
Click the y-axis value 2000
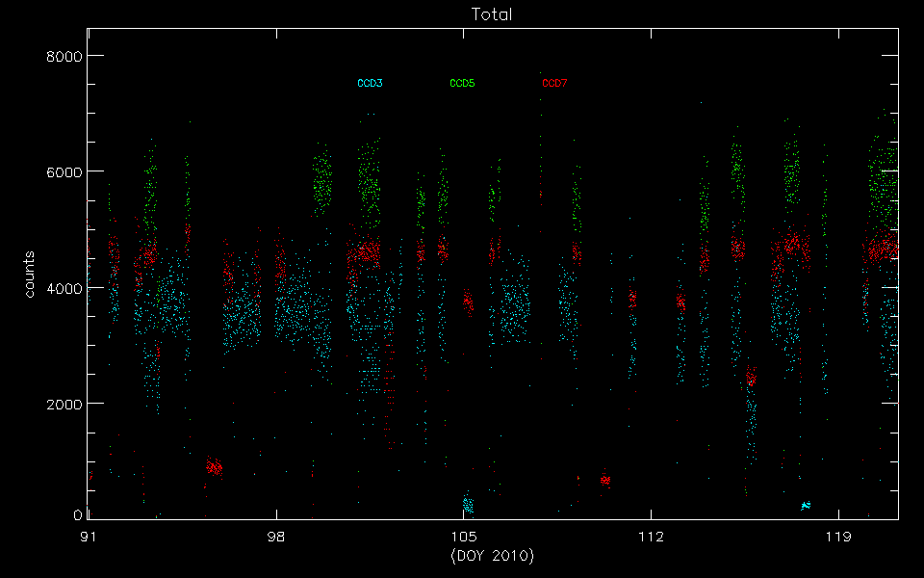64,404
